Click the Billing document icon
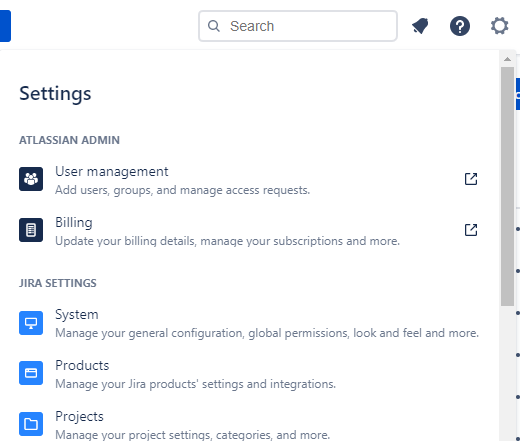Image resolution: width=520 pixels, height=441 pixels. [x=31, y=230]
